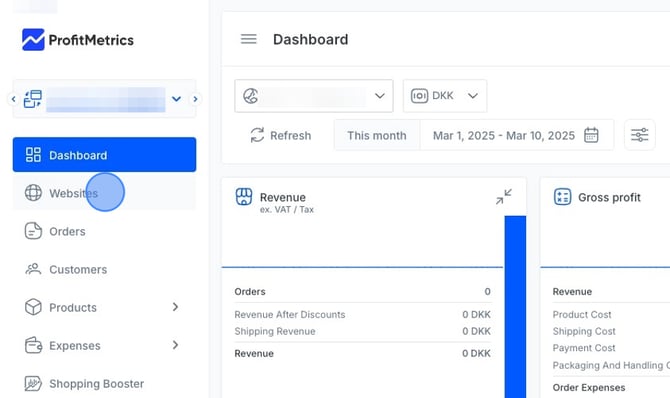Click the ProfitMetrics logo
The height and width of the screenshot is (398, 670).
coord(78,40)
